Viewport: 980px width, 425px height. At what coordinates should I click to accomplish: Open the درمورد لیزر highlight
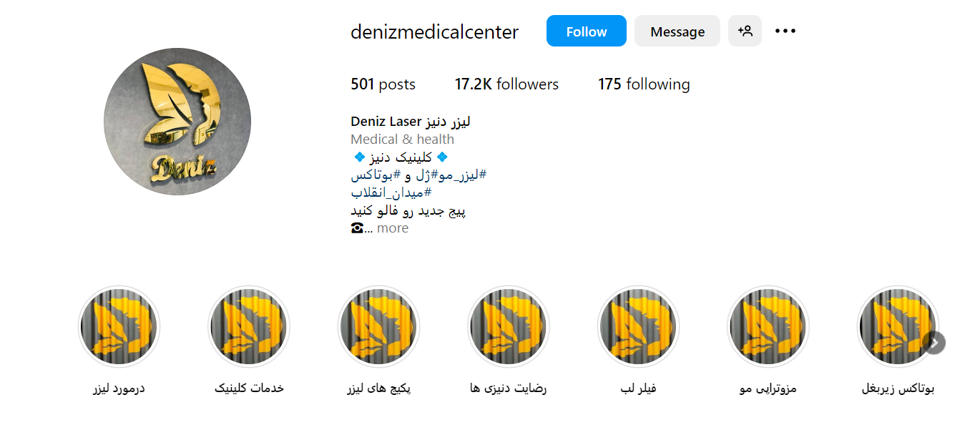[119, 327]
